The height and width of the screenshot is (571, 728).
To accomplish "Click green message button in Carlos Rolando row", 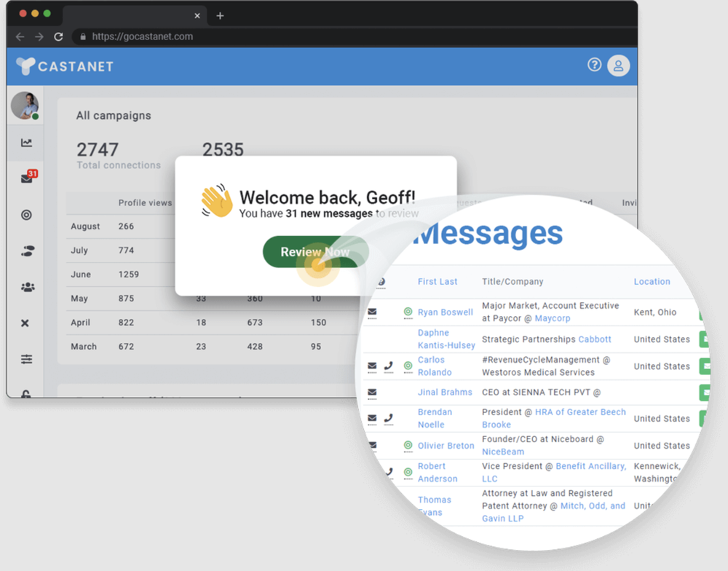I will [705, 366].
